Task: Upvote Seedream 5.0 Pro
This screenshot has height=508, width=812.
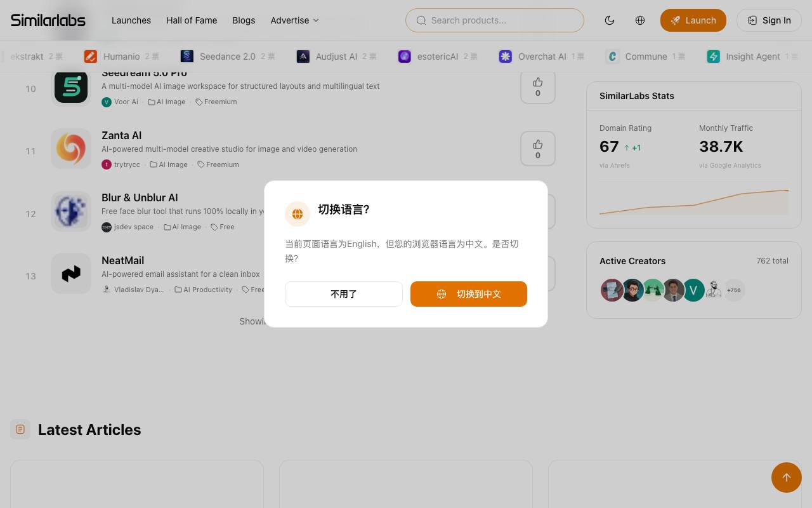Action: (x=538, y=87)
